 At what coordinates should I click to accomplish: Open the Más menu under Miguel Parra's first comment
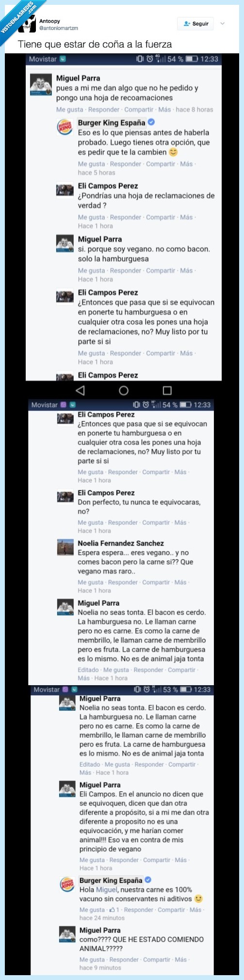point(164,110)
